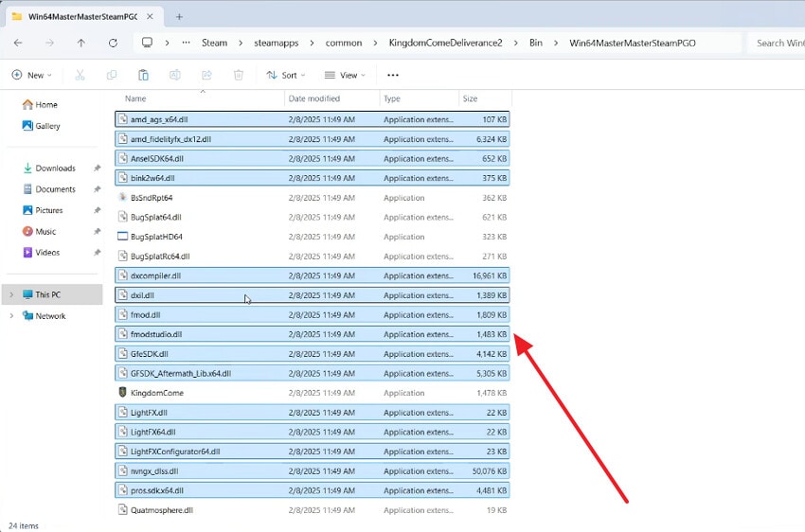Sort by Date modified column header
805x532 pixels.
click(x=313, y=98)
